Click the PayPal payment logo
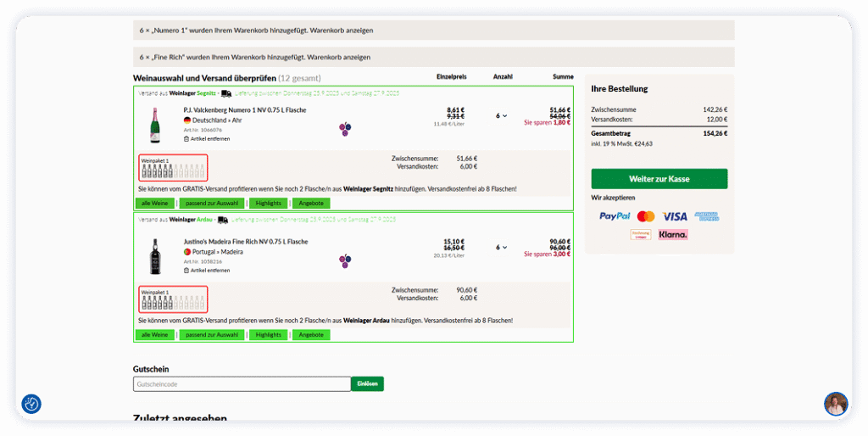This screenshot has width=868, height=436. pyautogui.click(x=615, y=216)
